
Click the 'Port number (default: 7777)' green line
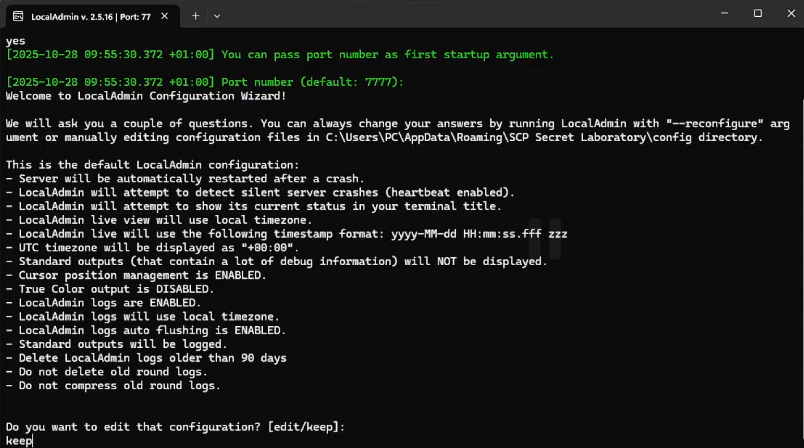(x=312, y=82)
